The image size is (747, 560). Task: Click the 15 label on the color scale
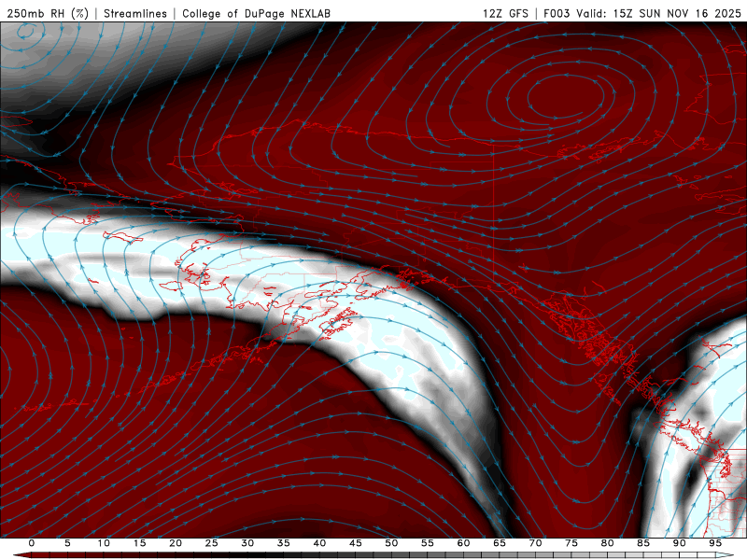tap(139, 543)
